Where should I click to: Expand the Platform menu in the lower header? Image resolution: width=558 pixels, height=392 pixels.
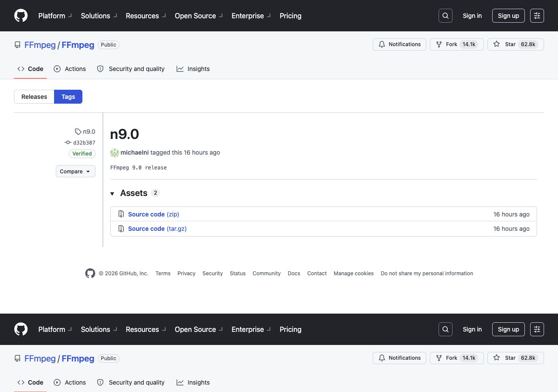tap(55, 329)
